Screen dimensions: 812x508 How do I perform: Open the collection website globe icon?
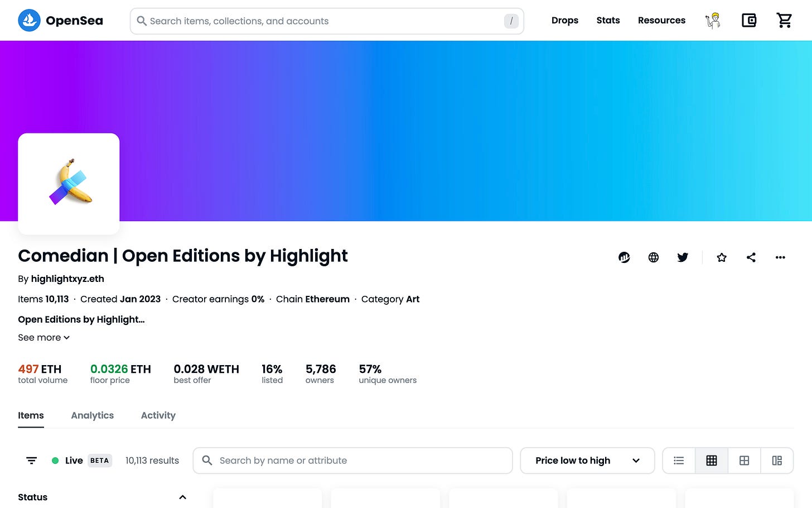(x=654, y=257)
